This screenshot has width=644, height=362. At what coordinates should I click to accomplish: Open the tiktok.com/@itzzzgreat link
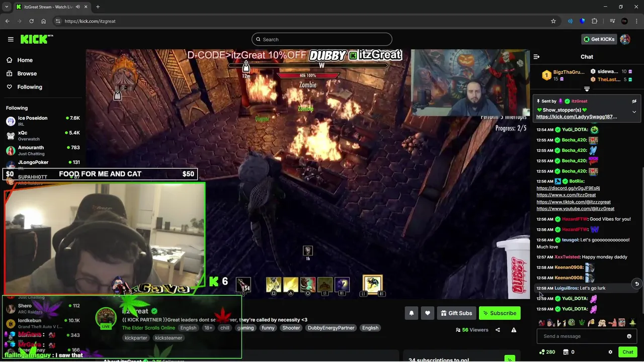click(x=574, y=202)
